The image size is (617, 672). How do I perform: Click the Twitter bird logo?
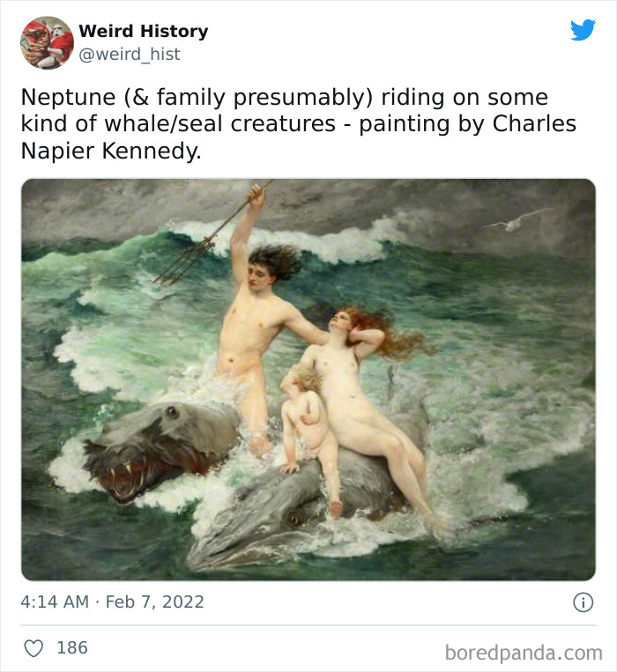pyautogui.click(x=584, y=30)
